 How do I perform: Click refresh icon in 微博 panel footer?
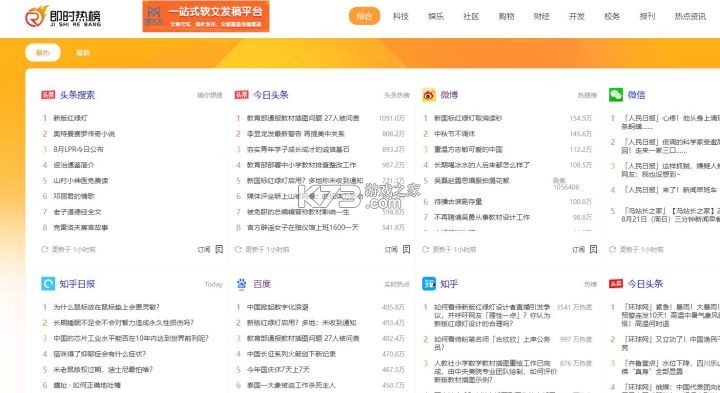coord(425,249)
